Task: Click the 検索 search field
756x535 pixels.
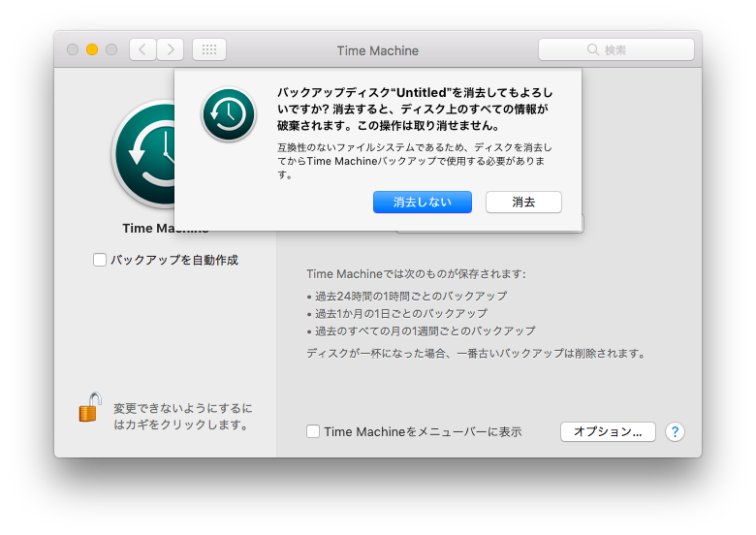Action: 616,49
